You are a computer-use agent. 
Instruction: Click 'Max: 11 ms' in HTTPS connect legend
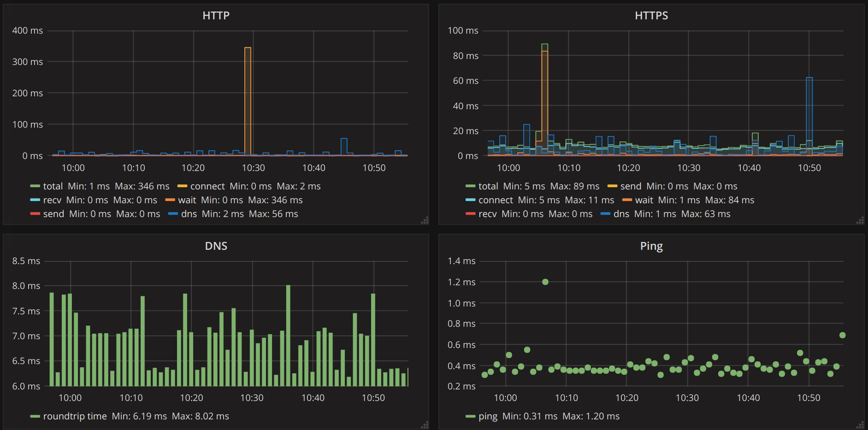tap(590, 200)
